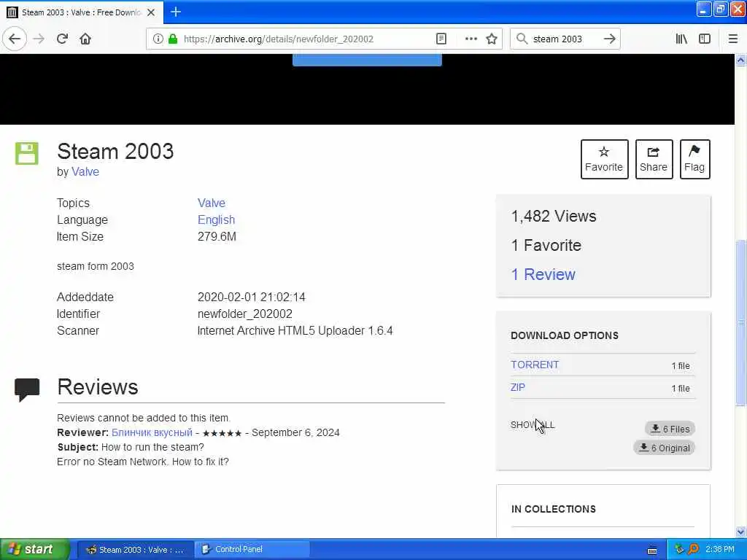Click the Share button

pos(654,159)
